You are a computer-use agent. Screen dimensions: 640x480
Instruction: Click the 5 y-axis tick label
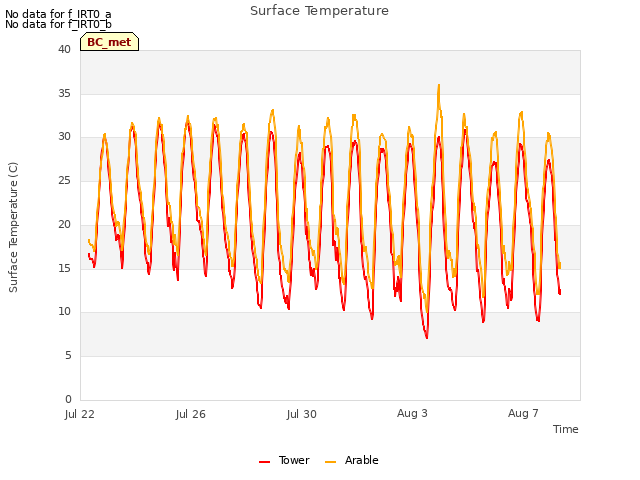coord(68,356)
